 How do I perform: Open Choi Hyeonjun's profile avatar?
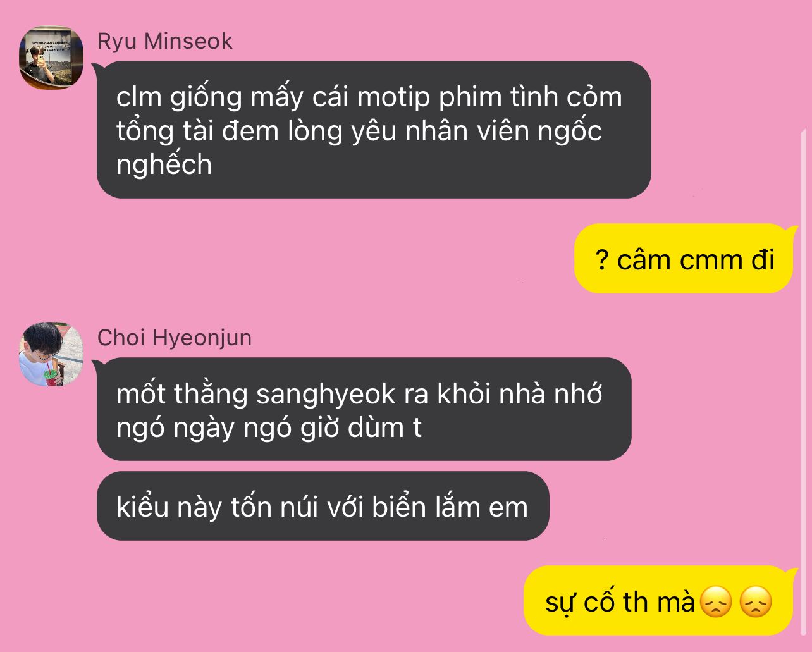pyautogui.click(x=51, y=354)
